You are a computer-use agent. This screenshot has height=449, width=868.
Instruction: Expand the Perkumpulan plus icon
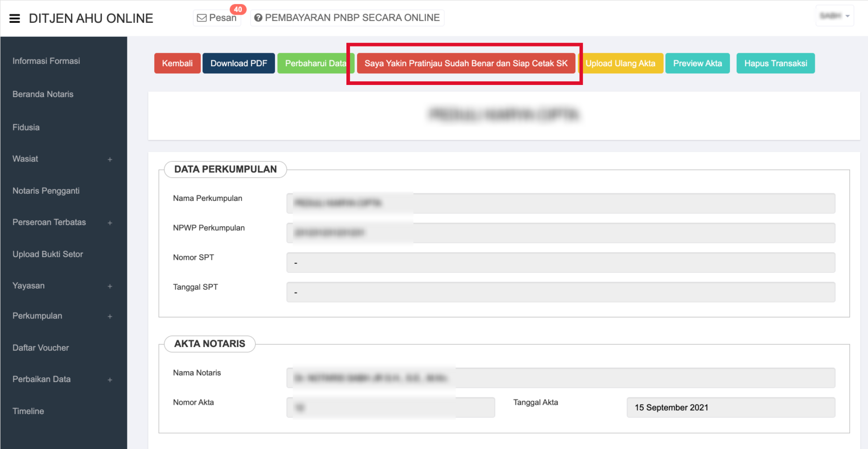110,317
